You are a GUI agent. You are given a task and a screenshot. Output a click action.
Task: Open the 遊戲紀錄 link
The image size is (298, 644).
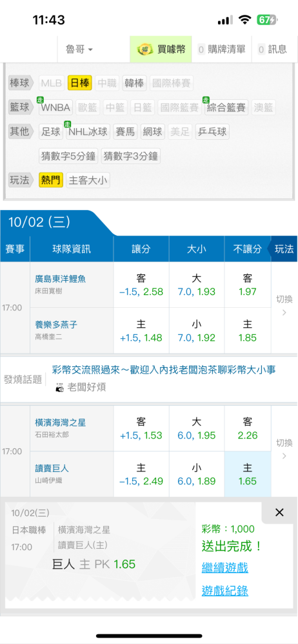(x=224, y=591)
